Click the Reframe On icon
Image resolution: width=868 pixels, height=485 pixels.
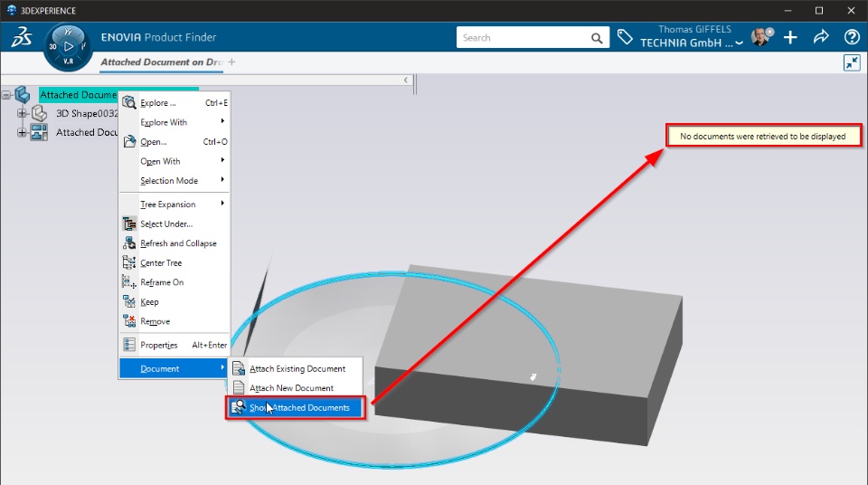(129, 281)
